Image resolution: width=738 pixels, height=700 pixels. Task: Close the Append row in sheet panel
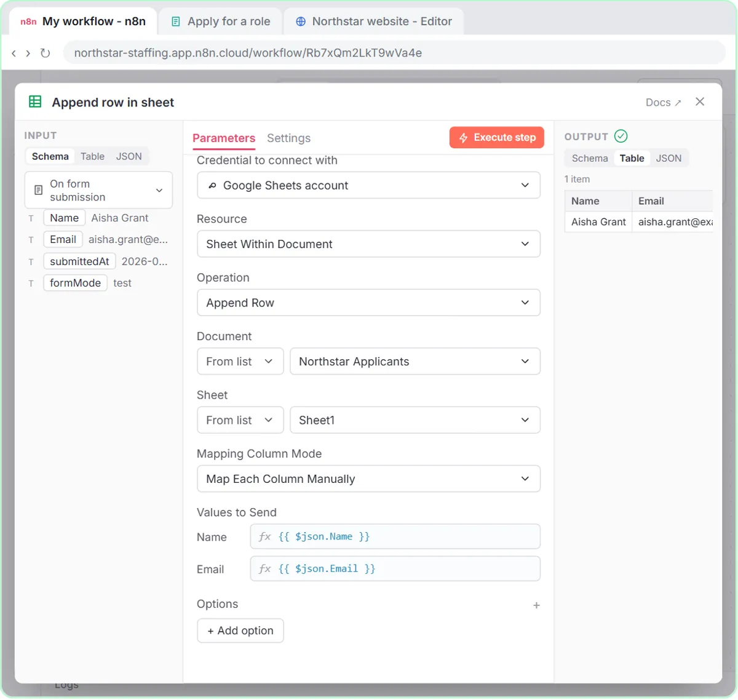(700, 101)
